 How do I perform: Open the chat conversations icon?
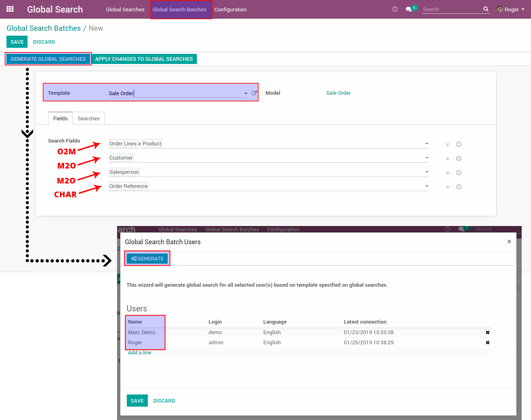point(409,9)
